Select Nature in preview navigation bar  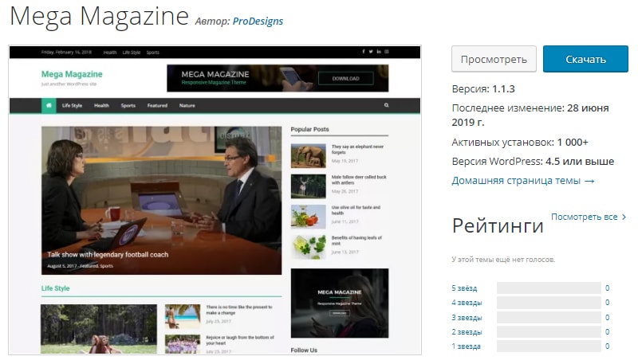(187, 106)
